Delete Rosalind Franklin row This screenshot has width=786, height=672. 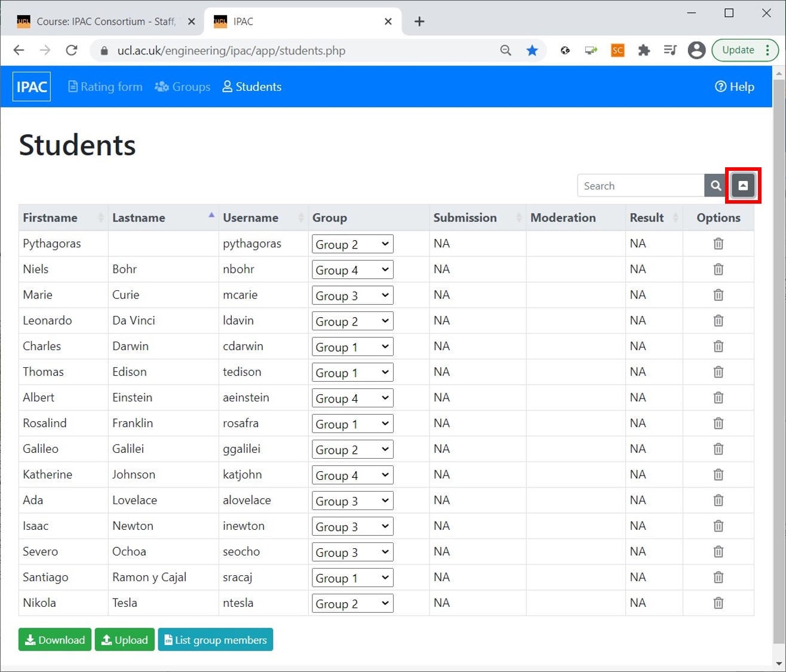click(x=719, y=424)
